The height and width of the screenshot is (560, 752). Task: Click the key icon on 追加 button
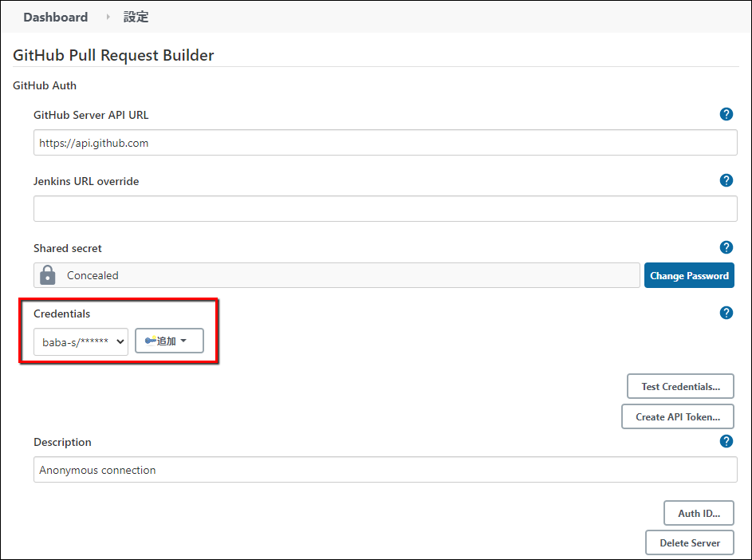151,341
